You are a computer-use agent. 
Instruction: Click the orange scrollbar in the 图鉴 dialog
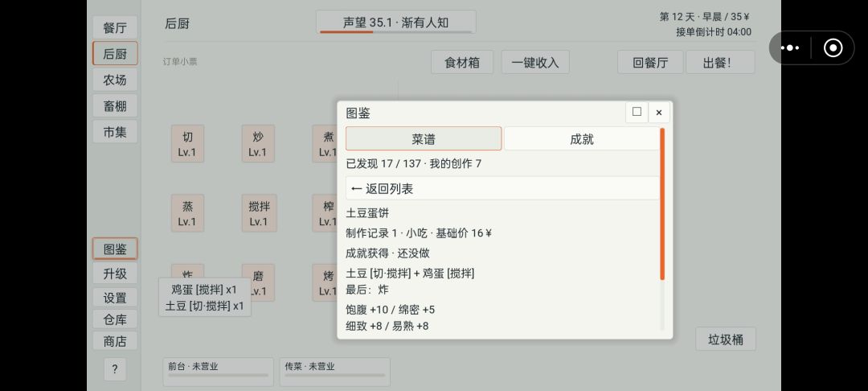662,204
